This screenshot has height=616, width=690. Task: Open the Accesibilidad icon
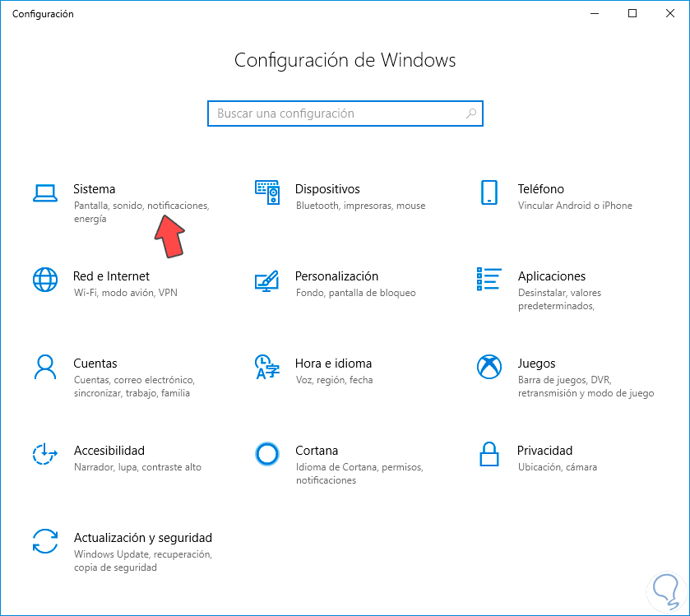44,454
